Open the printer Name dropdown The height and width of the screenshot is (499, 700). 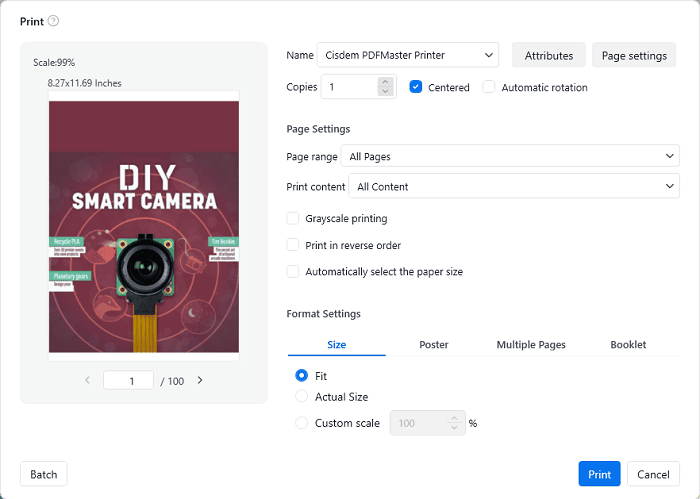pos(408,55)
